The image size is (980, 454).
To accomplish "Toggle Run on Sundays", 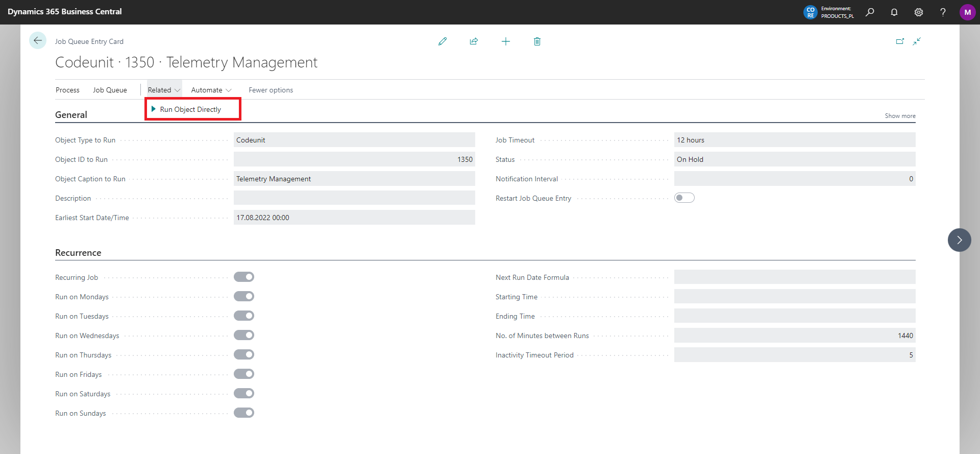I will (x=244, y=413).
